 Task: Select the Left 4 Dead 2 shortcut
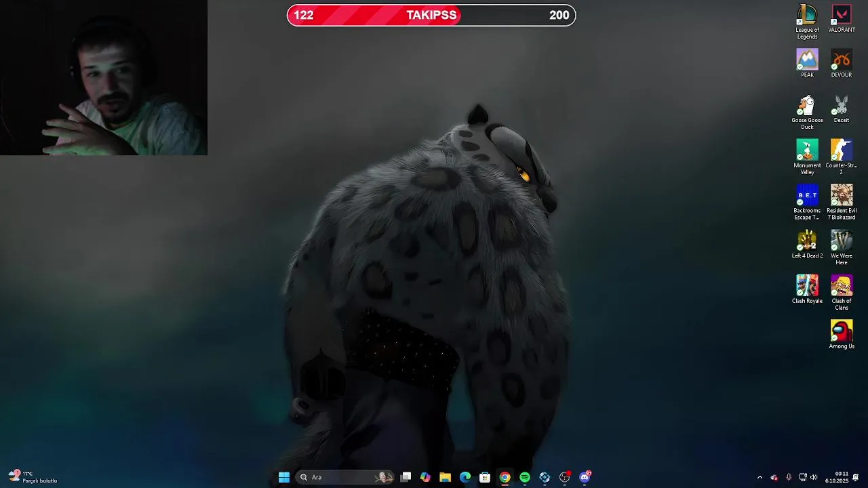(x=807, y=244)
